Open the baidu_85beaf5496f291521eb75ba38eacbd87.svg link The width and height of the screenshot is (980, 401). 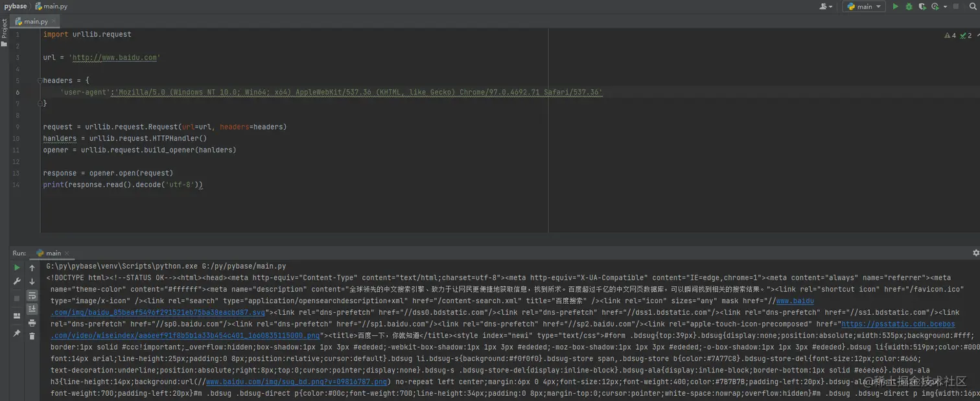(x=157, y=312)
